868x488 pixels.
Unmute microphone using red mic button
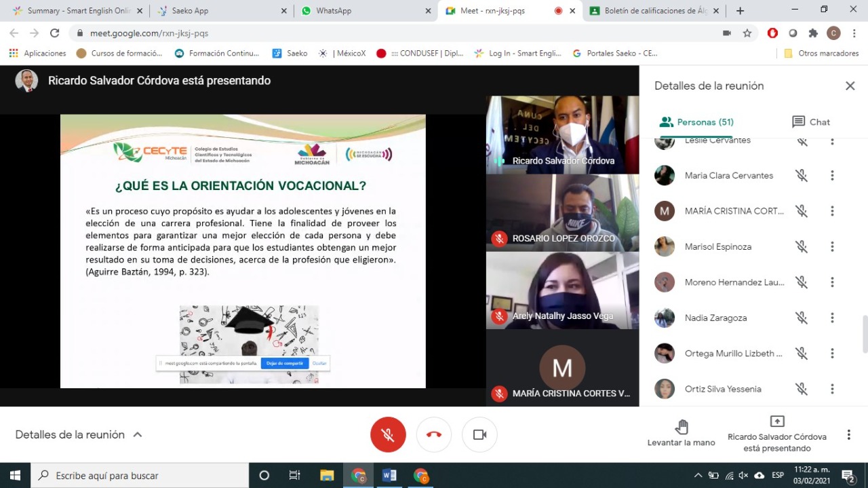click(x=388, y=434)
